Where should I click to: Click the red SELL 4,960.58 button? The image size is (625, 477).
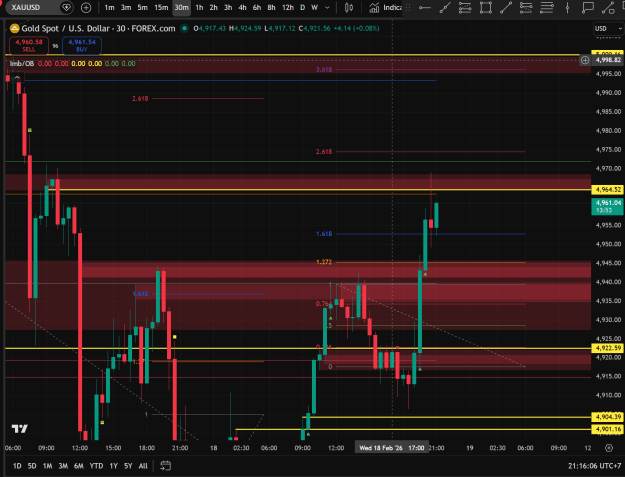(29, 45)
